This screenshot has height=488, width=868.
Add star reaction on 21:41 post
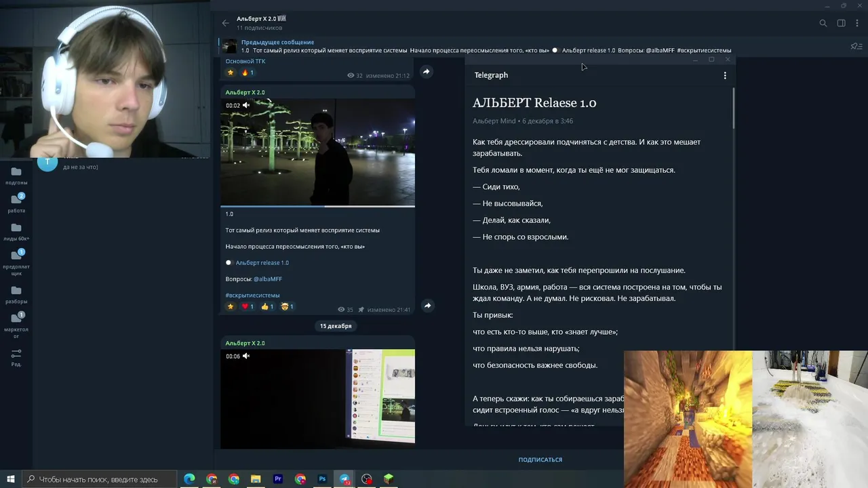click(x=231, y=306)
